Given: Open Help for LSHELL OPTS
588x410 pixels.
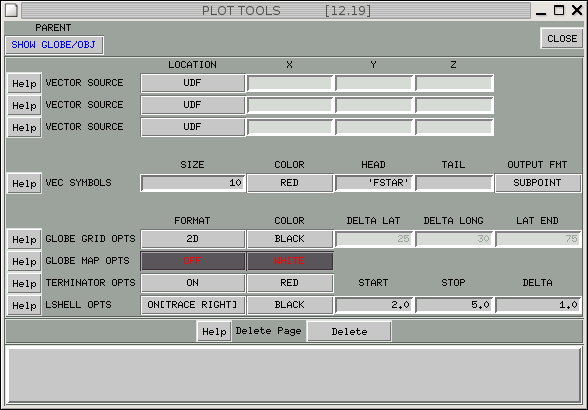Looking at the screenshot, I should (x=24, y=305).
